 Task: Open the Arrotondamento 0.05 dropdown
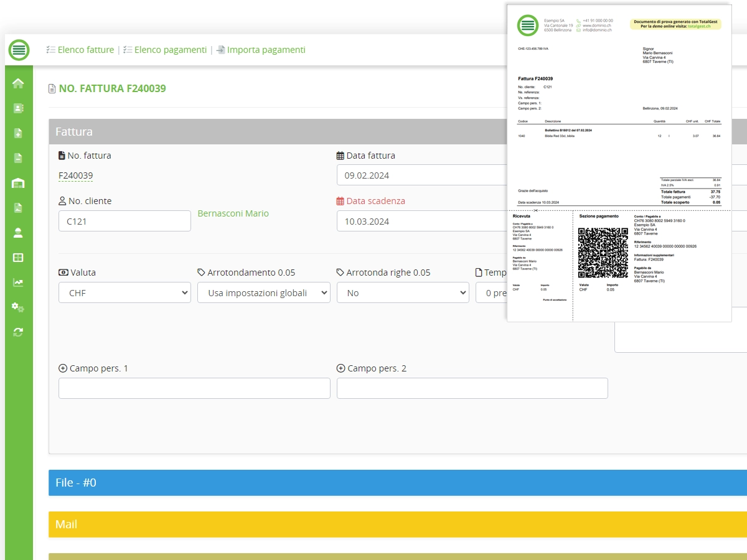click(263, 292)
